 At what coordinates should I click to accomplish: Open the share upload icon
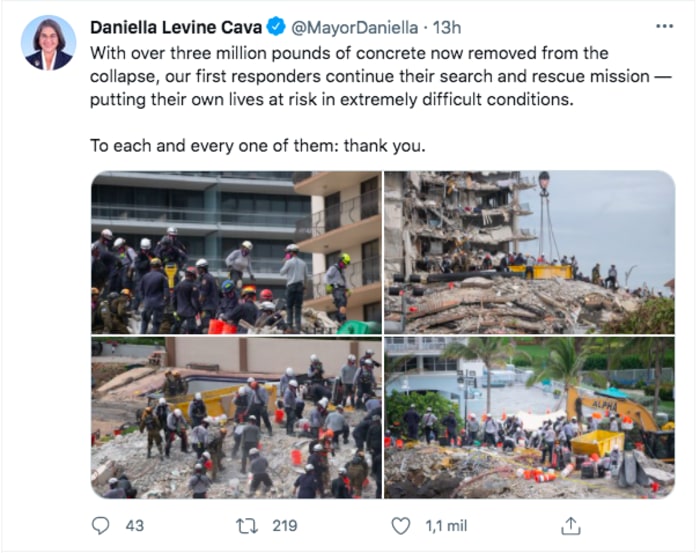(571, 525)
